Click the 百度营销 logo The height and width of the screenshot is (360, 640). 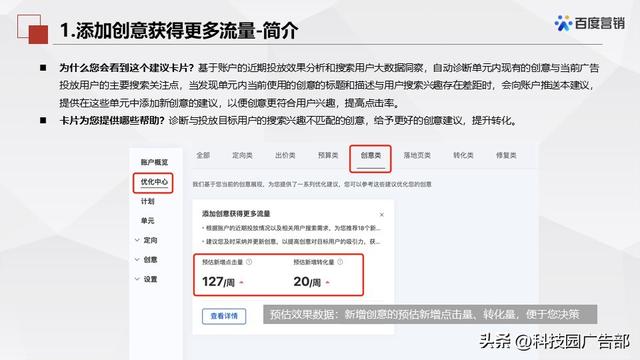coord(590,23)
